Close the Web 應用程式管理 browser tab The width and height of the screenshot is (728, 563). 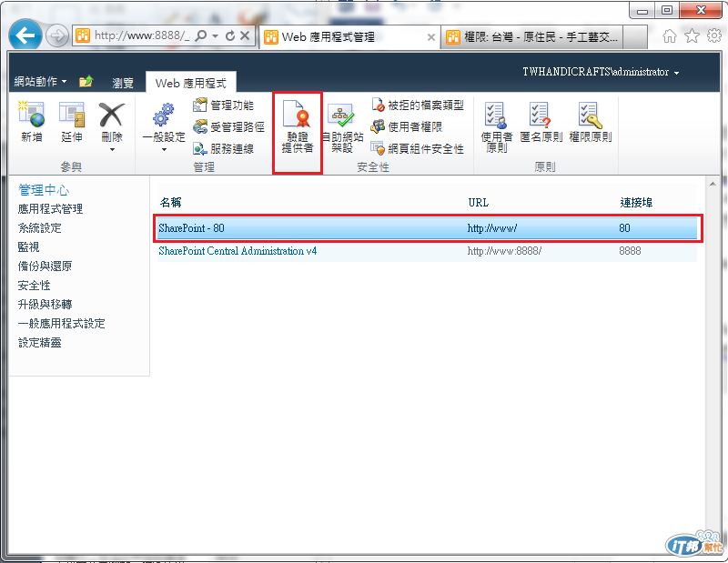431,37
